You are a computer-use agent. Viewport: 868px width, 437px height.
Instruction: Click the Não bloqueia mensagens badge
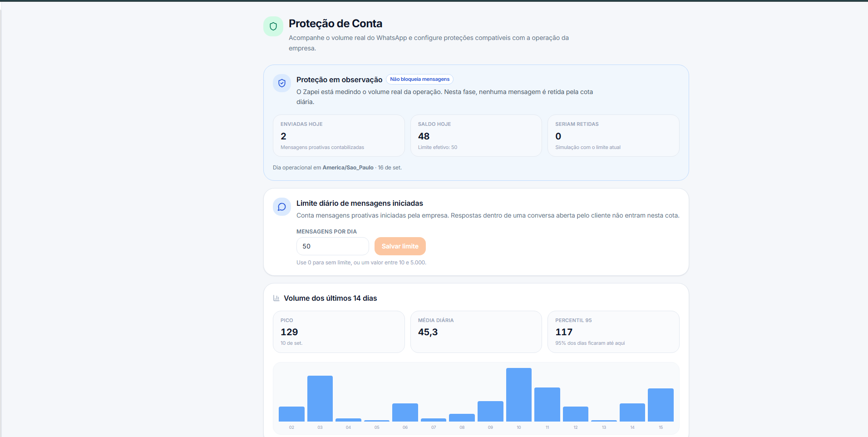419,79
